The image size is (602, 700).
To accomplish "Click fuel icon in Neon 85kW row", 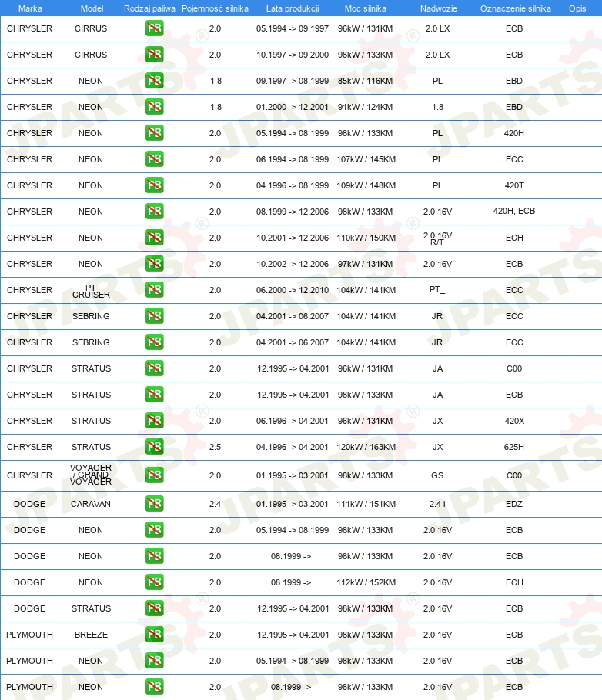I will 154,81.
